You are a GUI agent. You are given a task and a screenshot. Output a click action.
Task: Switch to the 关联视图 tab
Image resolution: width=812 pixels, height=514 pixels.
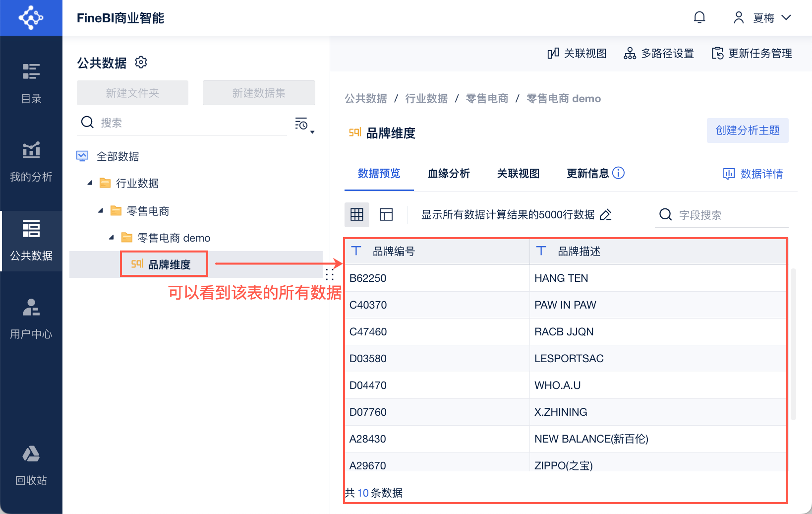[x=518, y=174]
